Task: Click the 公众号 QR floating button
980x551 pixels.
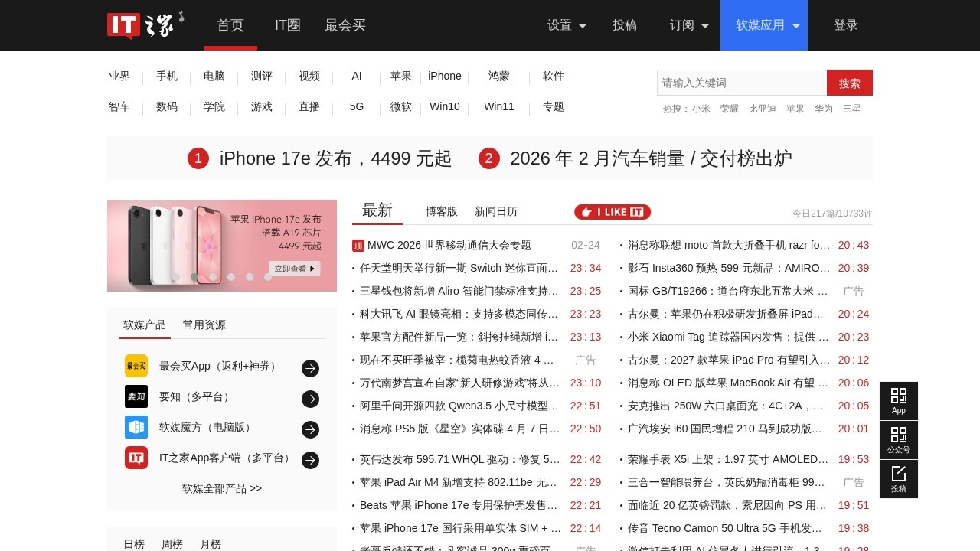Action: click(898, 440)
